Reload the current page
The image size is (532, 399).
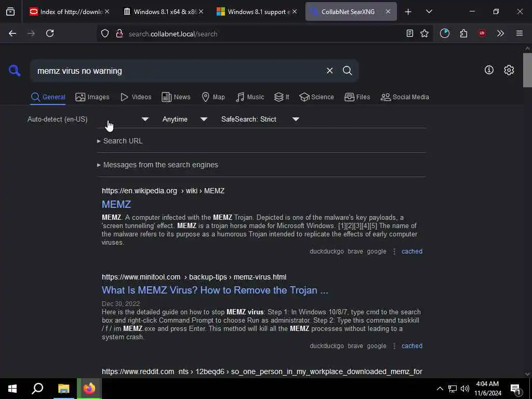[50, 33]
